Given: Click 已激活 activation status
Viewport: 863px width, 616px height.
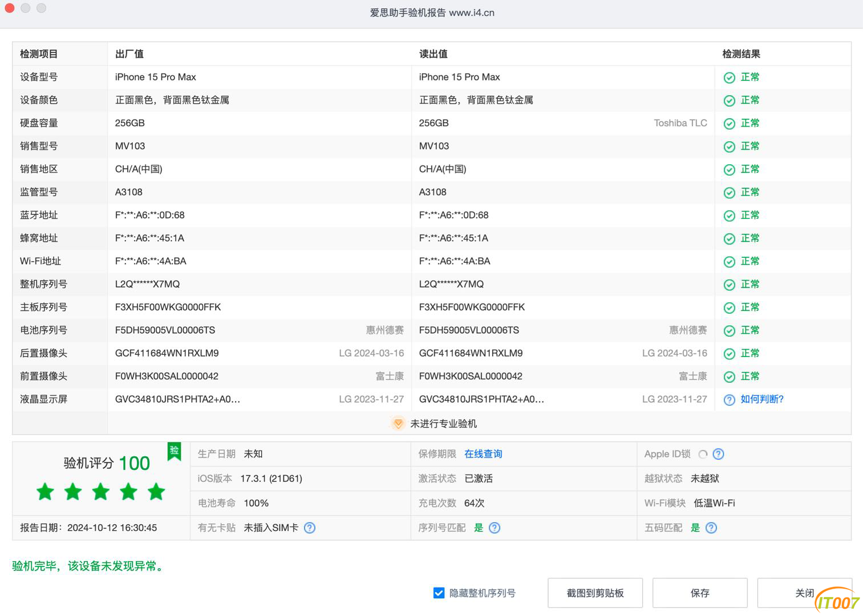Looking at the screenshot, I should [479, 479].
